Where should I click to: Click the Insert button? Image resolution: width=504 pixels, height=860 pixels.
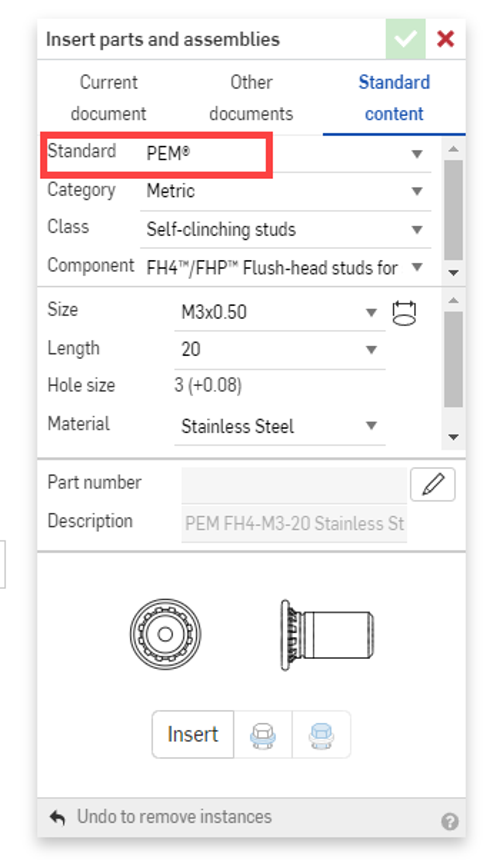193,734
